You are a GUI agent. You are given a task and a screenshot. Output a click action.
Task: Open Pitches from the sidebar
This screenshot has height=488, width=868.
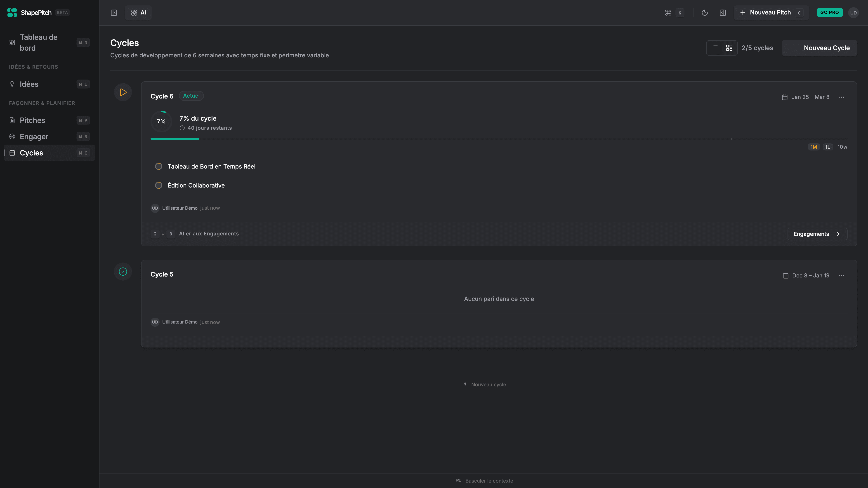coord(32,120)
